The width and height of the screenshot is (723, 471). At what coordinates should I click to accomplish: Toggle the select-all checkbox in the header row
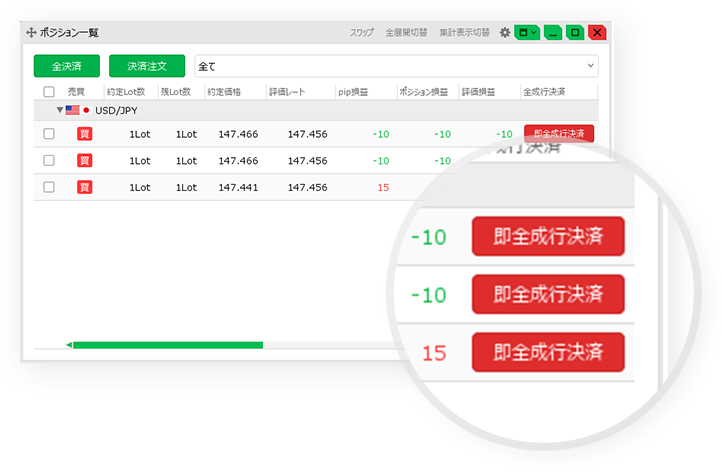(x=49, y=92)
